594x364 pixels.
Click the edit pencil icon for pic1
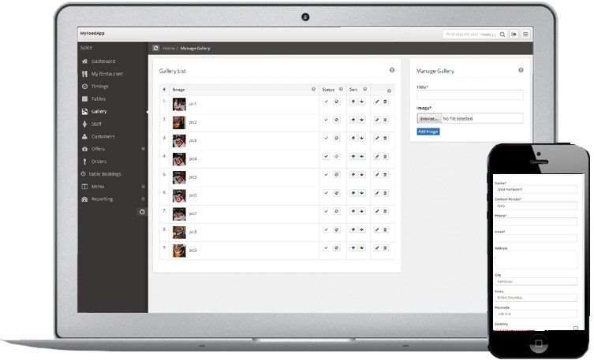[x=376, y=102]
